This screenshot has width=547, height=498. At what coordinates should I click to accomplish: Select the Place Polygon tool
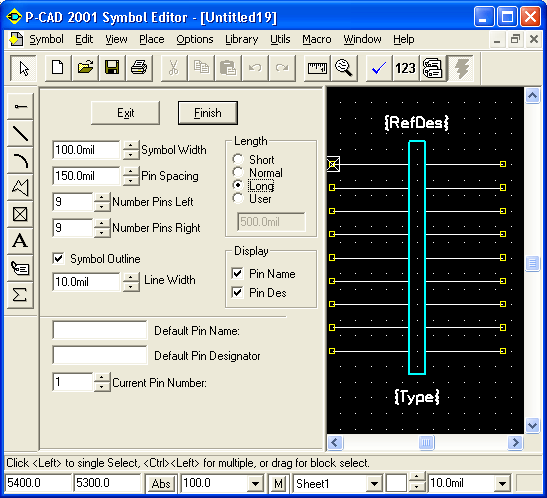(x=20, y=187)
